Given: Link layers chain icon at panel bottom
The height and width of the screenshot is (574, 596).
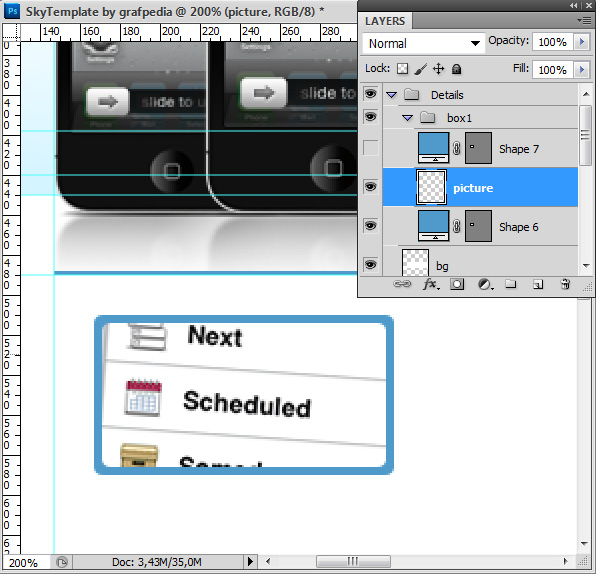Looking at the screenshot, I should [402, 284].
